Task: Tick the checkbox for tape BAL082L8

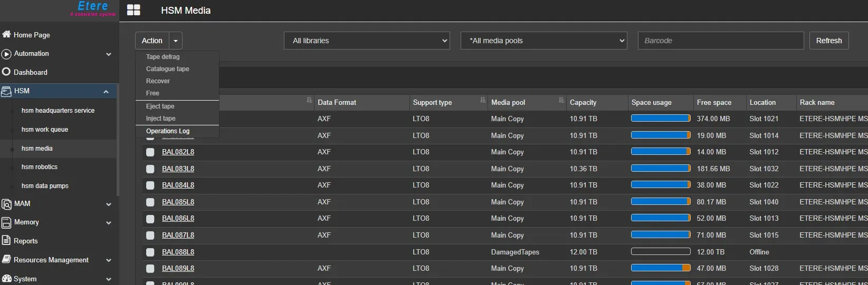Action: point(150,152)
